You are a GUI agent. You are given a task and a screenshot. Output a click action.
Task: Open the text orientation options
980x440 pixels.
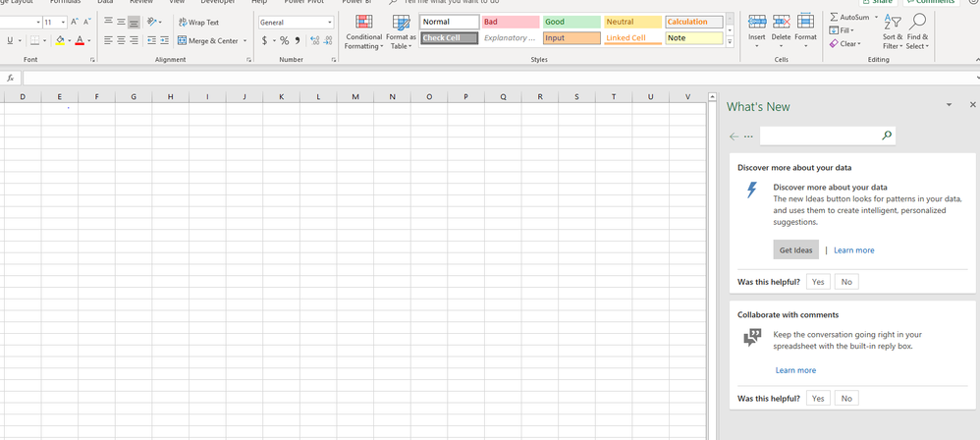pyautogui.click(x=154, y=22)
